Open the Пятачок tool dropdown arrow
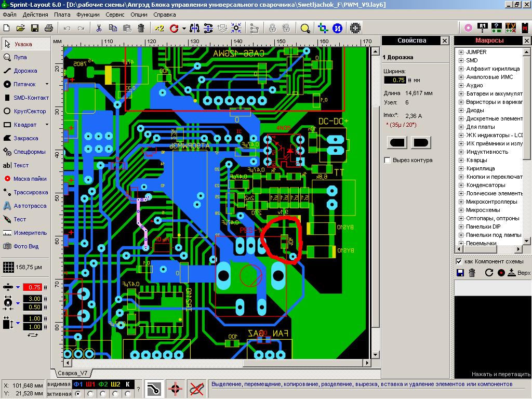532x399 pixels. click(47, 84)
